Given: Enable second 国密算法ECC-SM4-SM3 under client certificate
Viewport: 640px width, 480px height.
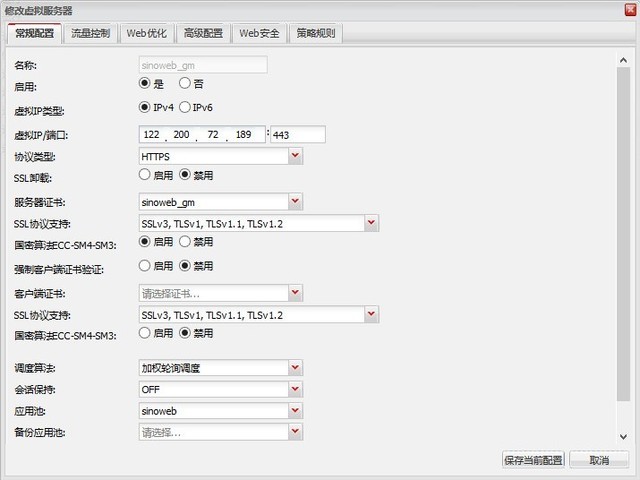Looking at the screenshot, I should pyautogui.click(x=144, y=333).
